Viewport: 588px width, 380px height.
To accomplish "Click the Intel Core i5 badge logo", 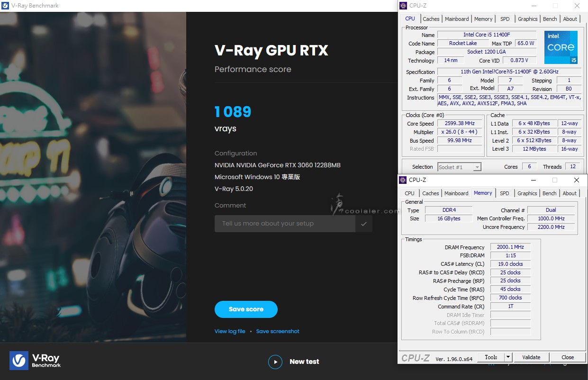I will point(561,47).
